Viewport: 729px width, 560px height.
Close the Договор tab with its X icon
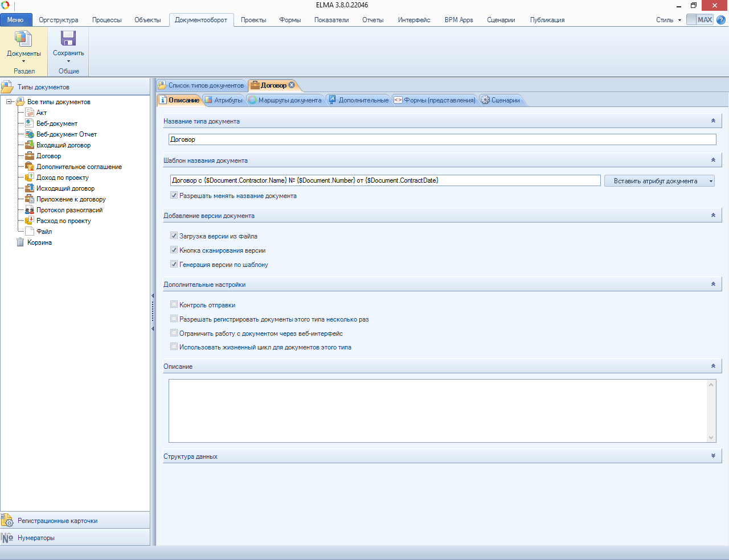[292, 85]
